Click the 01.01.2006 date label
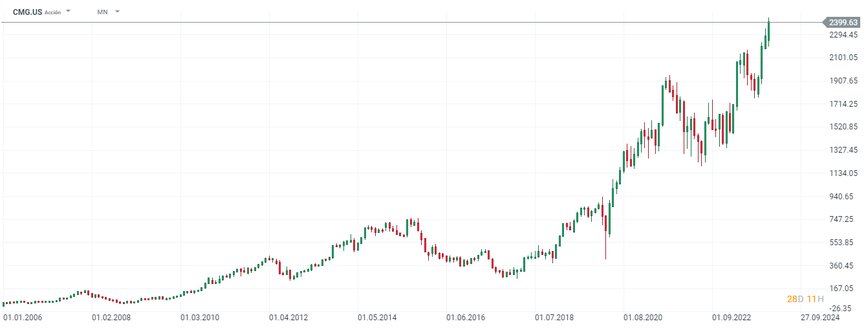 click(x=23, y=318)
